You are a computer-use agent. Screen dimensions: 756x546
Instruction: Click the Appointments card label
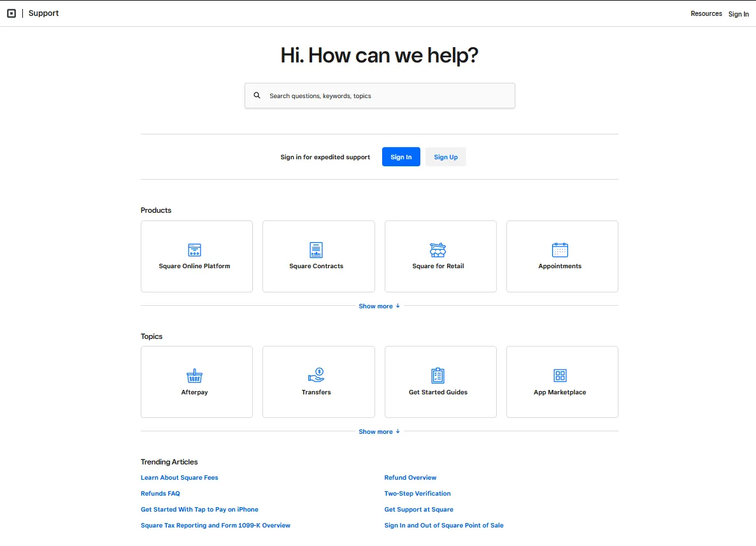(560, 266)
